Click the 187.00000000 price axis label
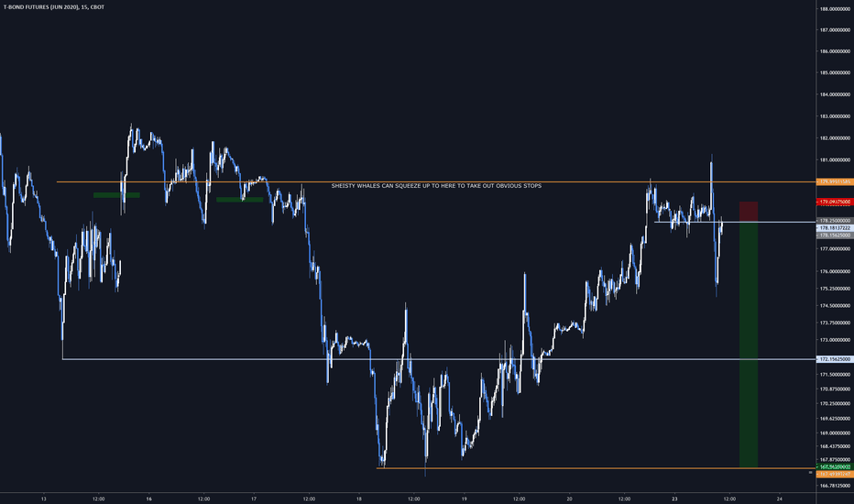 836,30
